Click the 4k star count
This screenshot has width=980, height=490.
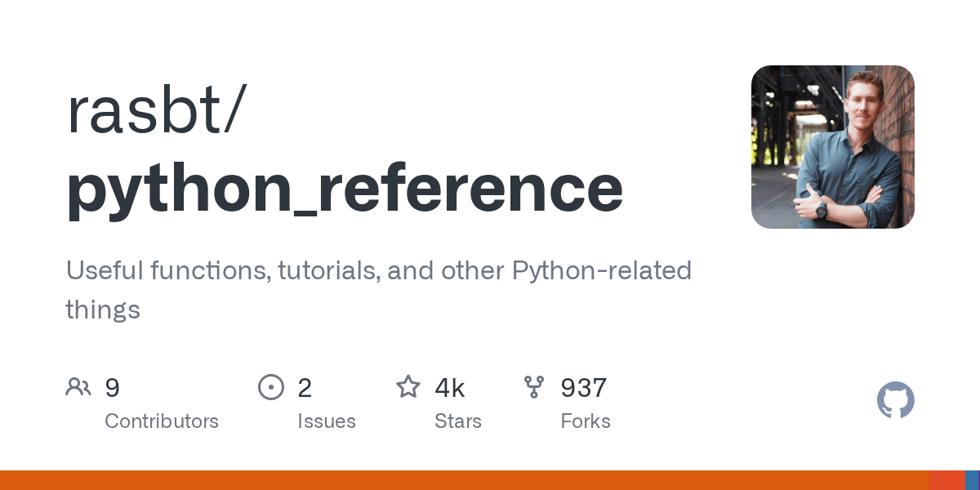(x=450, y=388)
